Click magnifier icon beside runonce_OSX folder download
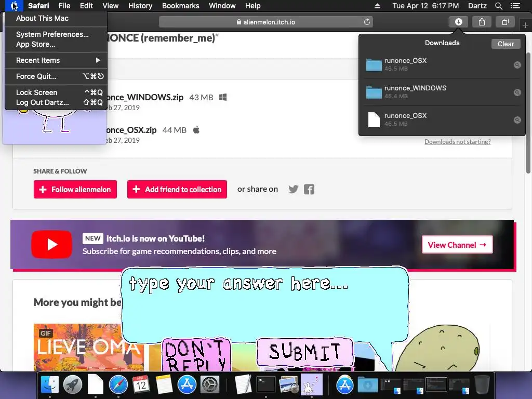This screenshot has height=399, width=532. pos(517,65)
